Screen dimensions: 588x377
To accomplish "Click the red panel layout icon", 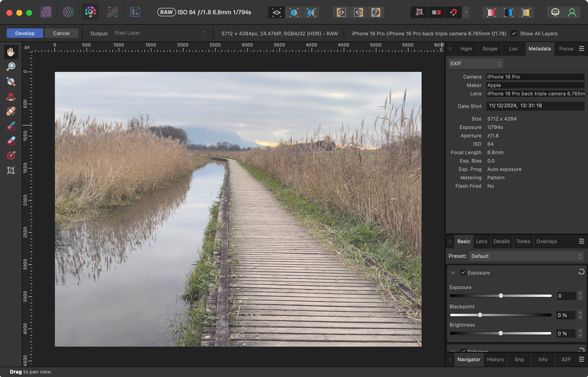I will (491, 12).
